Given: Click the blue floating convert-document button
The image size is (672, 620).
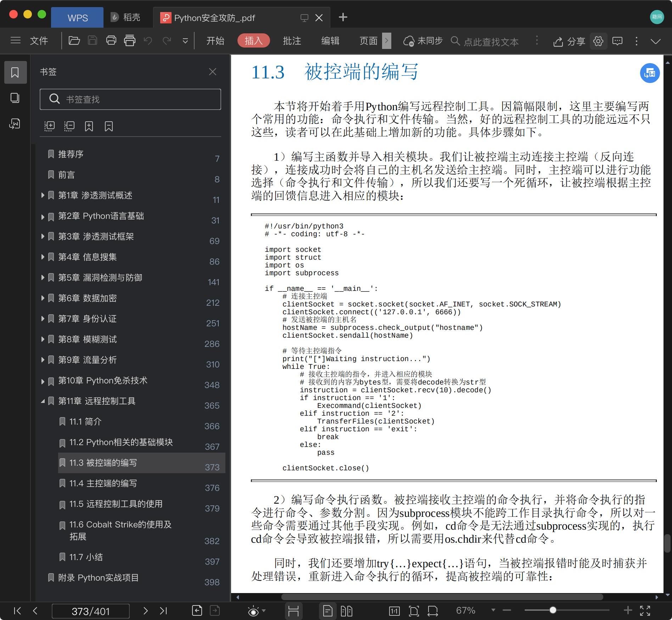Looking at the screenshot, I should [x=649, y=73].
